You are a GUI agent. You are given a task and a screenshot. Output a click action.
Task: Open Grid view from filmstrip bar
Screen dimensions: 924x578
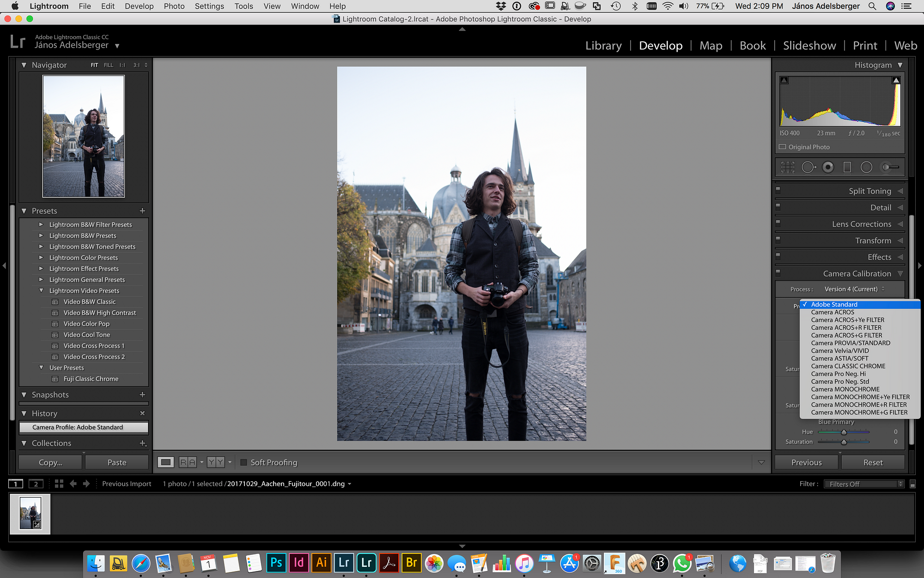pyautogui.click(x=59, y=484)
